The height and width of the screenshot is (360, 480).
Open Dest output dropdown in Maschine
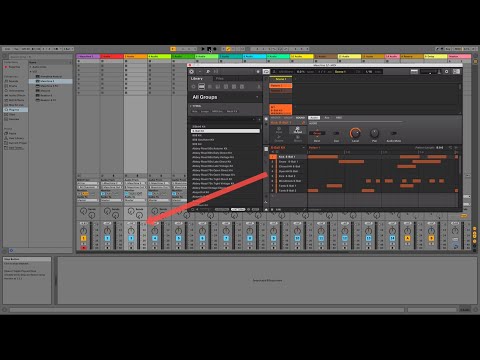[317, 133]
